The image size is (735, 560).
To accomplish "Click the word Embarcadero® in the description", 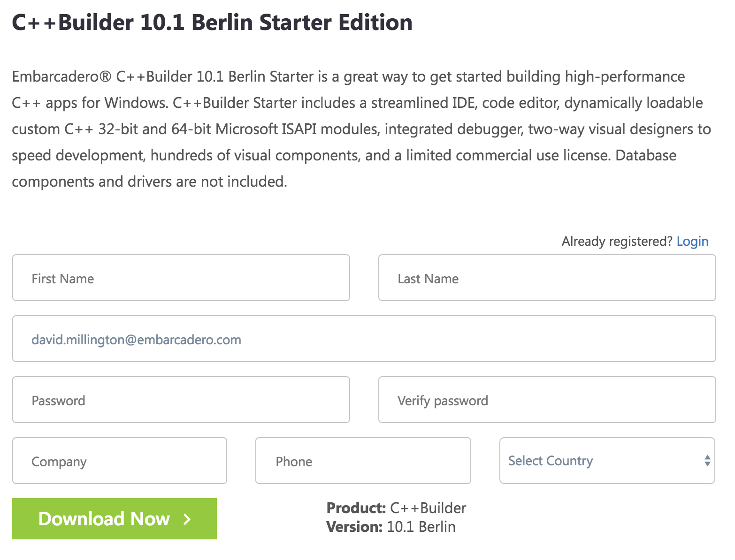I will [x=62, y=76].
